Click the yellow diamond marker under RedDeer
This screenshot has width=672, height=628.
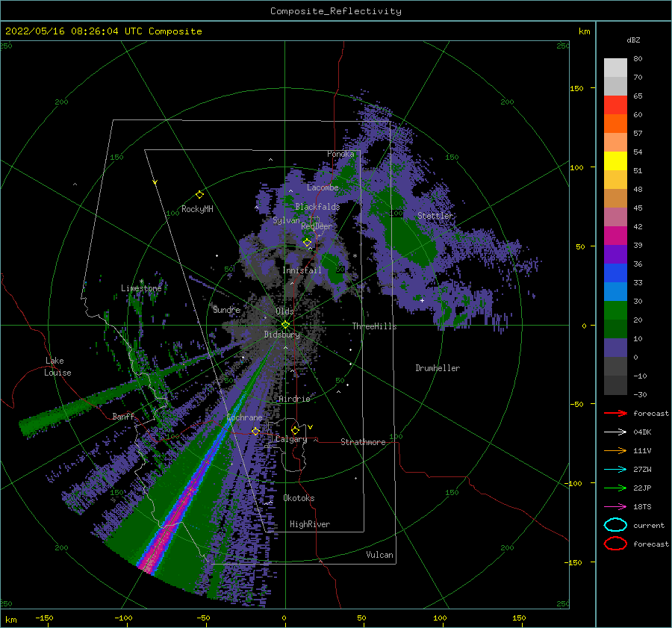[307, 242]
